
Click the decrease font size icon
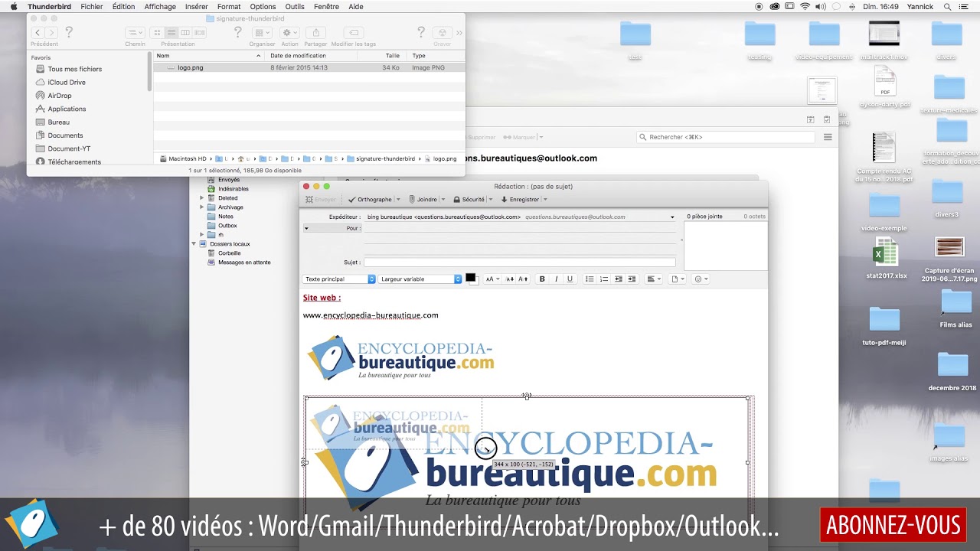(x=511, y=279)
